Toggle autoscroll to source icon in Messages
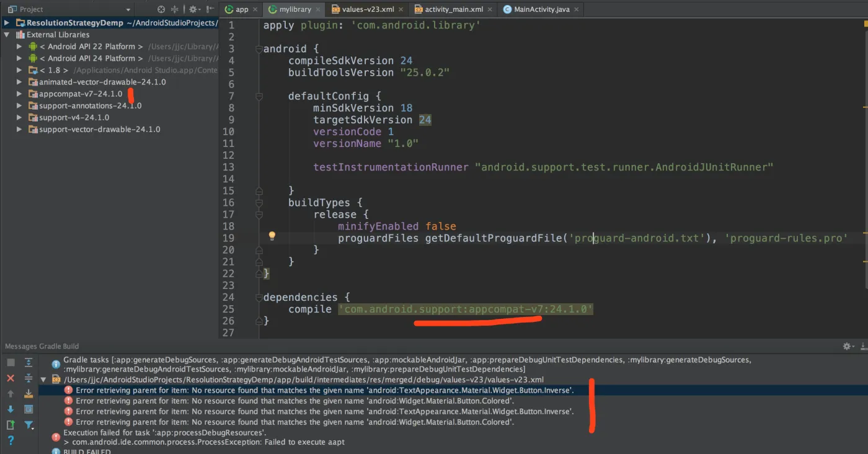 (29, 394)
